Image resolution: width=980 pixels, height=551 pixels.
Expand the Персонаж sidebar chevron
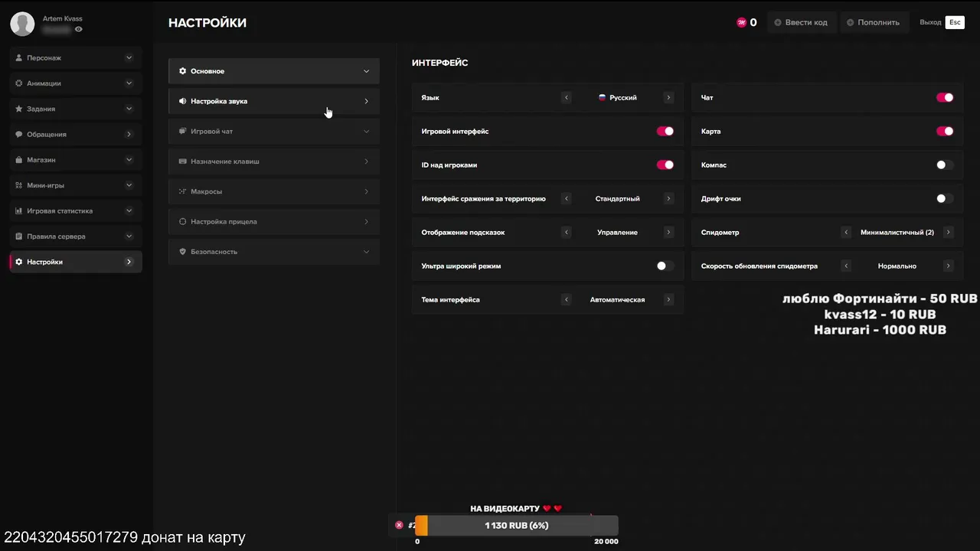click(129, 58)
